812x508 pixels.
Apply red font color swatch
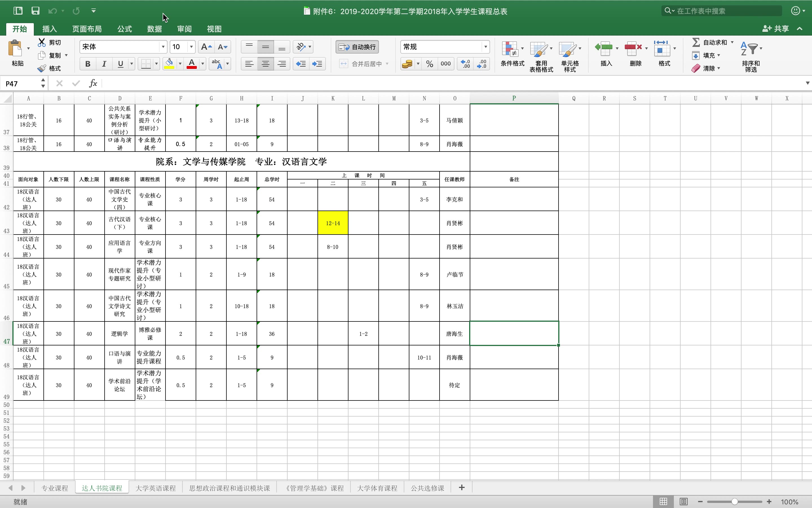click(x=192, y=63)
